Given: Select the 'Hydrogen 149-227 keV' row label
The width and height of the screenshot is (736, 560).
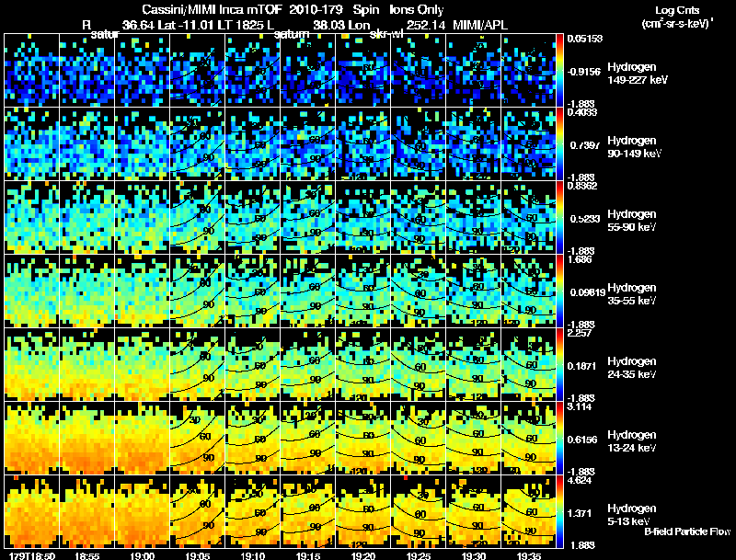Looking at the screenshot, I should click(x=638, y=74).
